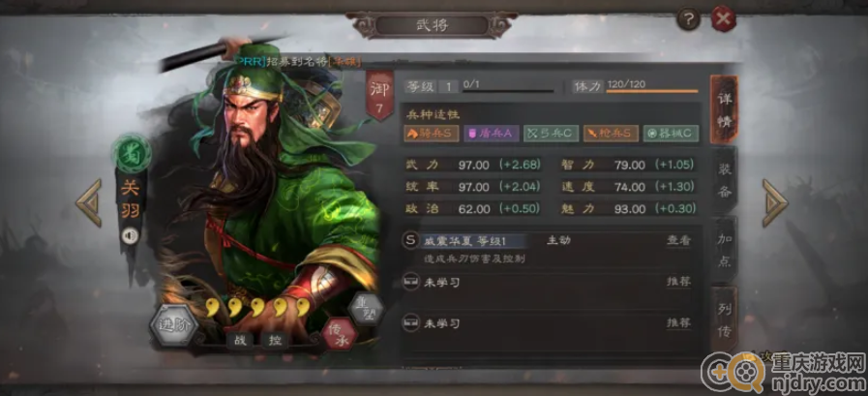
Task: Tap the S-rank skill badge icon
Action: click(410, 240)
